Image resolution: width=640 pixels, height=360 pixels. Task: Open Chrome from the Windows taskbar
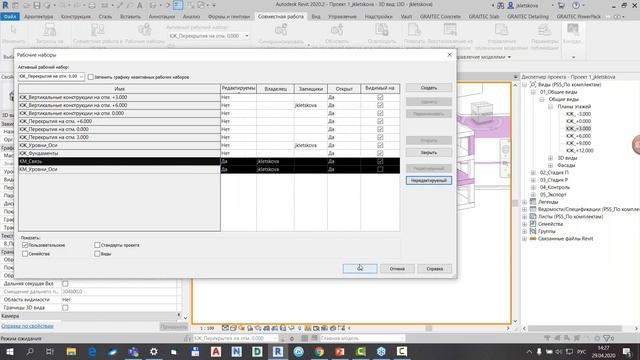(x=319, y=351)
